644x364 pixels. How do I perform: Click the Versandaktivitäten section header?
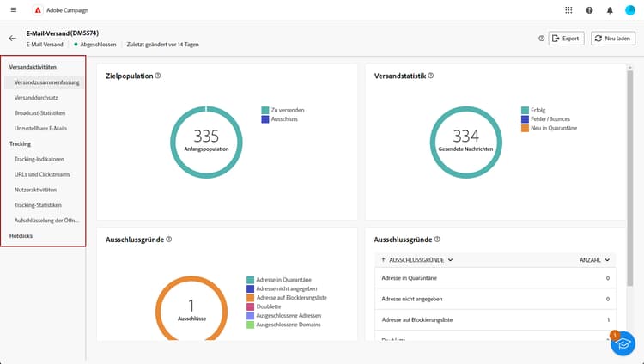pyautogui.click(x=33, y=67)
